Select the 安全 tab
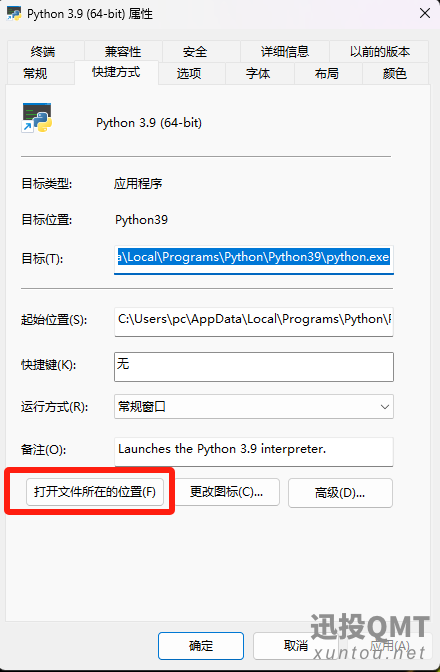 (x=195, y=52)
